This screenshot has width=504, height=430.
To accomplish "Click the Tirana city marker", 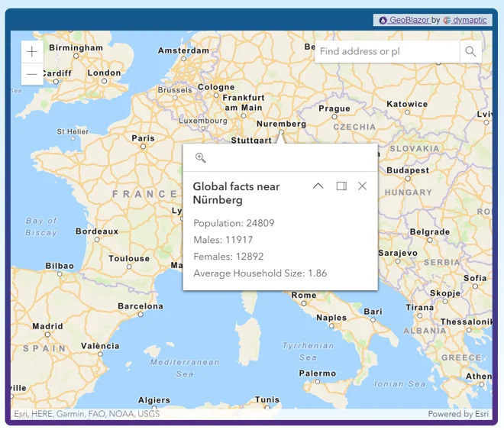I will coord(419,315).
